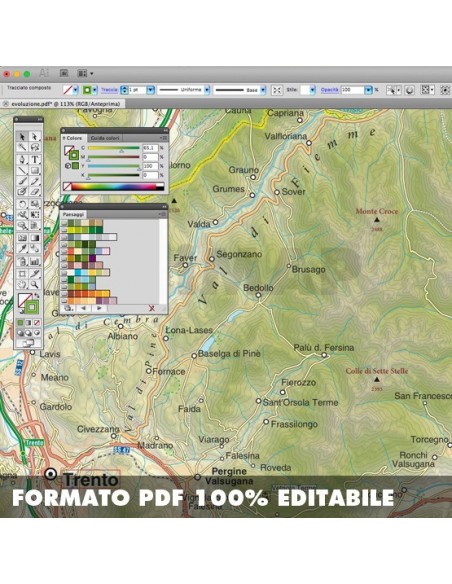Select the Direct Selection tool
Screen dimensions: 452x584
(35, 137)
